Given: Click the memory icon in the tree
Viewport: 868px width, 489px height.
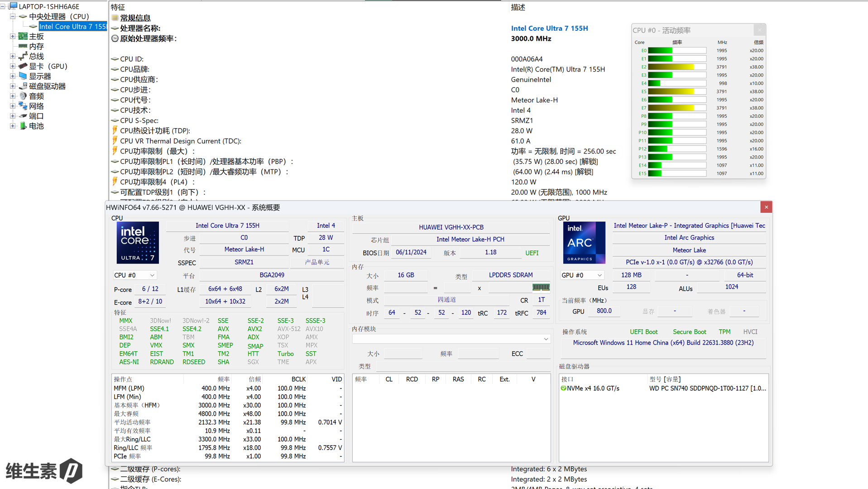Looking at the screenshot, I should point(23,46).
